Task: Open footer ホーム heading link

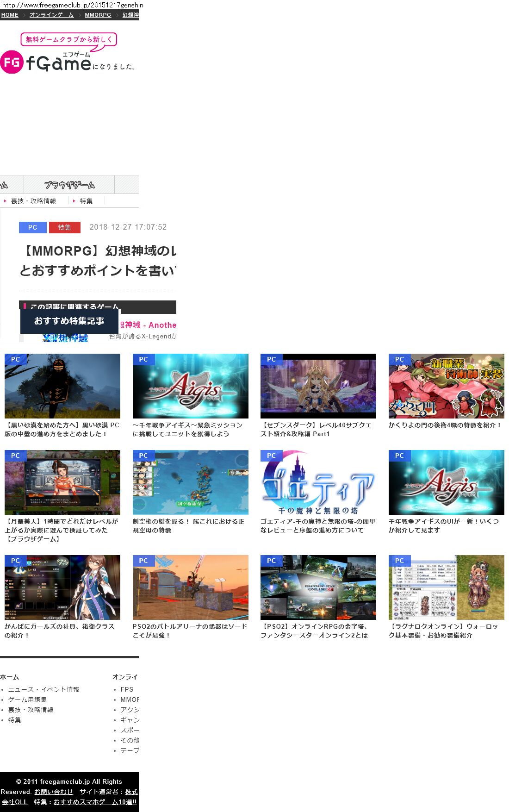Action: pyautogui.click(x=9, y=677)
